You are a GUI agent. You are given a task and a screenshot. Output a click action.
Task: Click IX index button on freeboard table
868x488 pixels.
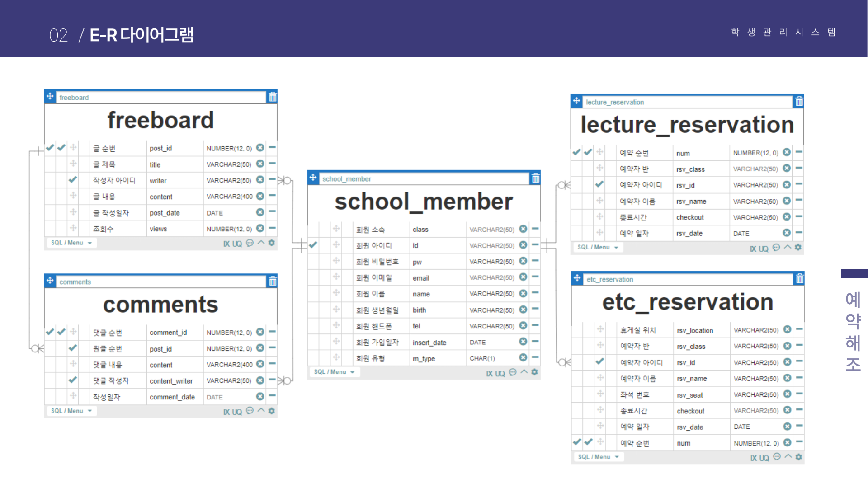point(226,244)
